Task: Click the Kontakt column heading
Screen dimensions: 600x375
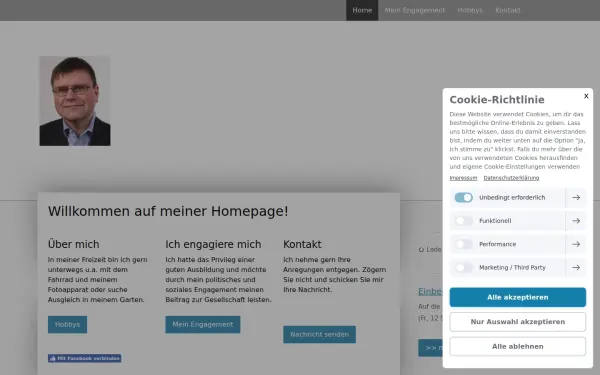Action: [302, 244]
